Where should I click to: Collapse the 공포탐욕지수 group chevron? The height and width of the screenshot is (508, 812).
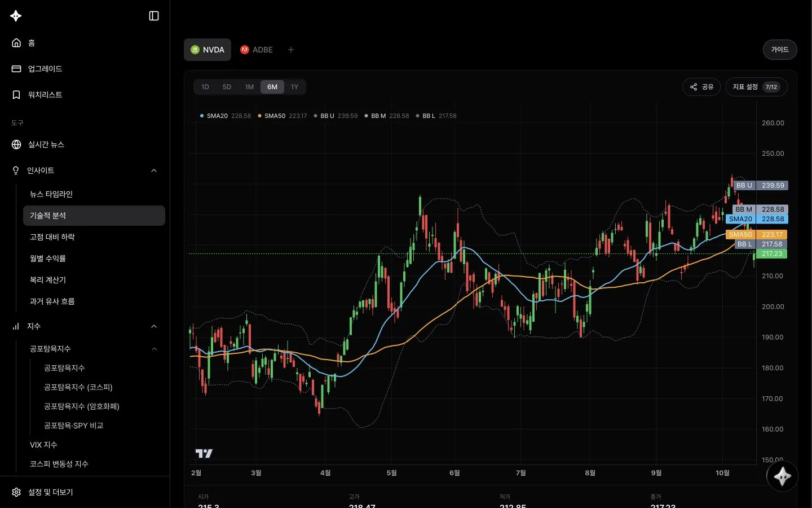[x=155, y=349]
